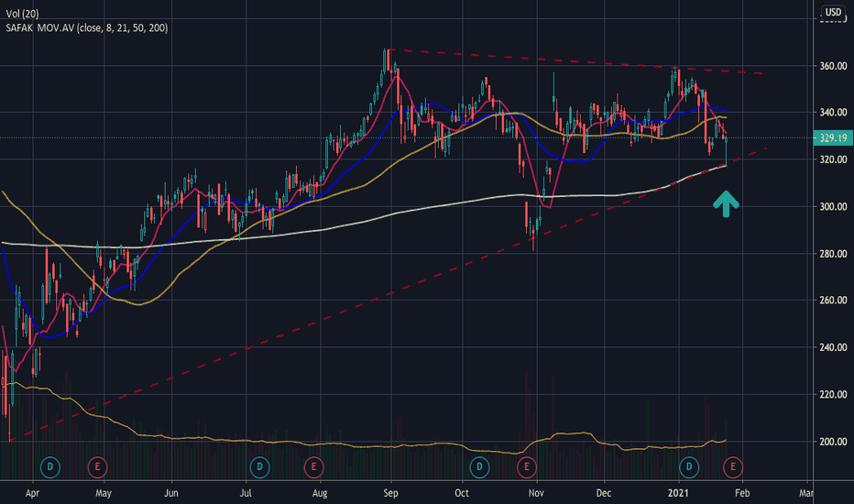This screenshot has width=854, height=504.
Task: Click the 260.00 price axis label
Action: [x=833, y=301]
